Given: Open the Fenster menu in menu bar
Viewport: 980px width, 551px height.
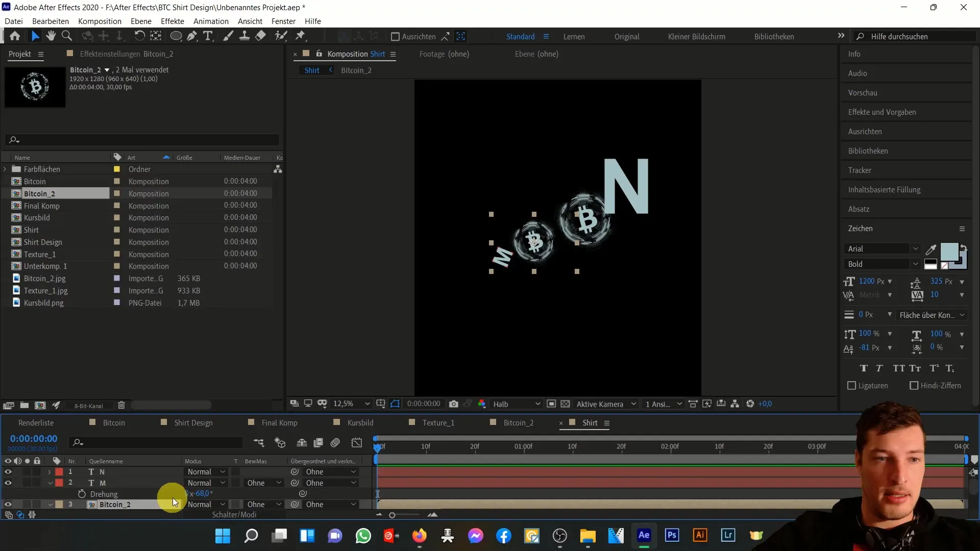Looking at the screenshot, I should (283, 21).
